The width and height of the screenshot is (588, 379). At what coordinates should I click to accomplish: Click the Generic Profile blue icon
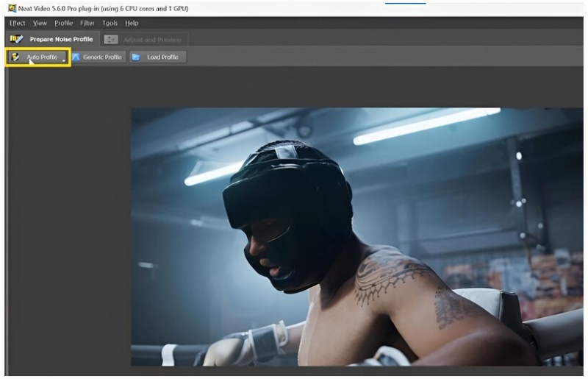(76, 57)
